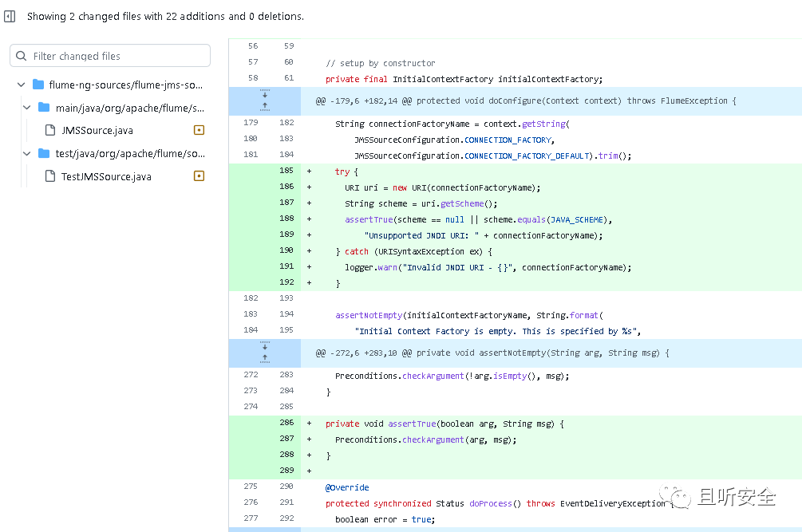Screen dimensions: 802x532
Task: Click the flume-ng-sources folder icon
Action: coord(38,85)
